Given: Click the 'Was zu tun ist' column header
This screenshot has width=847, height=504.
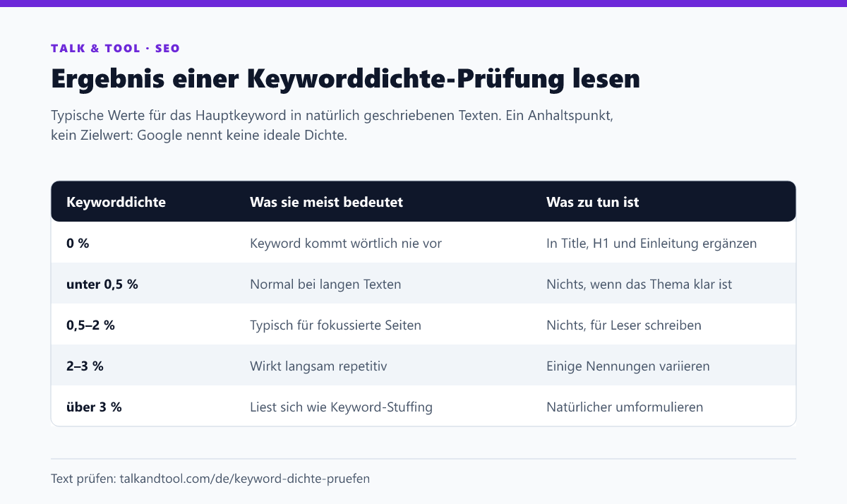Looking at the screenshot, I should tap(592, 202).
